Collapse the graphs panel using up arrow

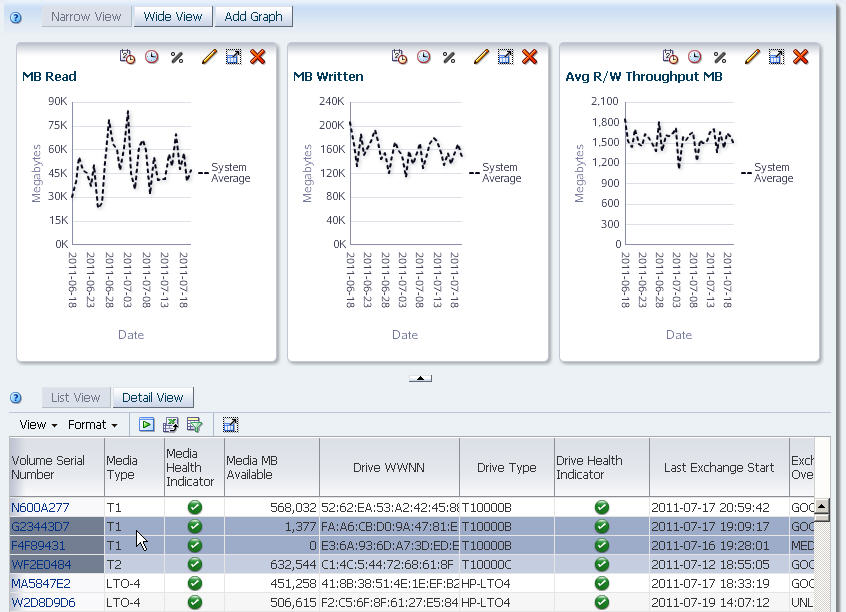tap(420, 378)
